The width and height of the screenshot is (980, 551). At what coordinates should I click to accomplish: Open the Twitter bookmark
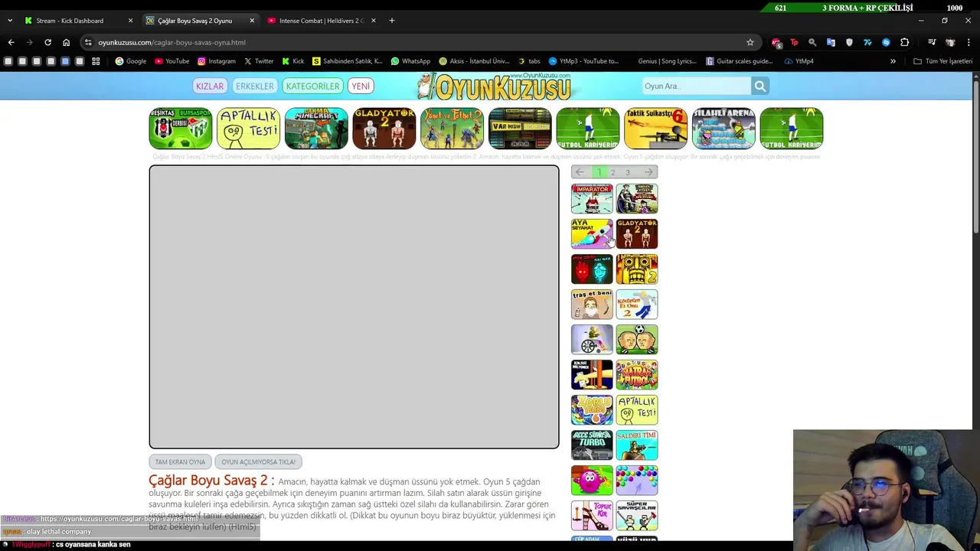259,61
